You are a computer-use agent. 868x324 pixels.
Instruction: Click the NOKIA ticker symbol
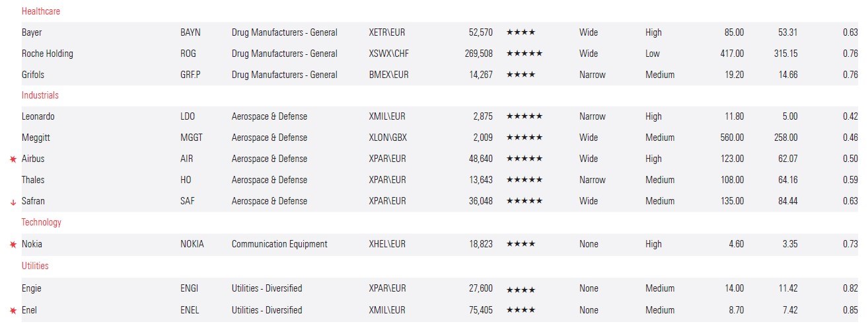pyautogui.click(x=192, y=244)
